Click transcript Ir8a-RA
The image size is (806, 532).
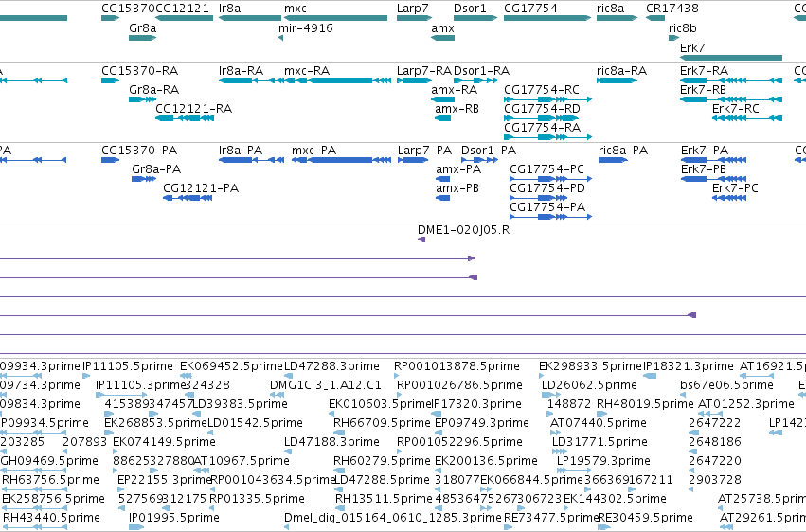(242, 70)
